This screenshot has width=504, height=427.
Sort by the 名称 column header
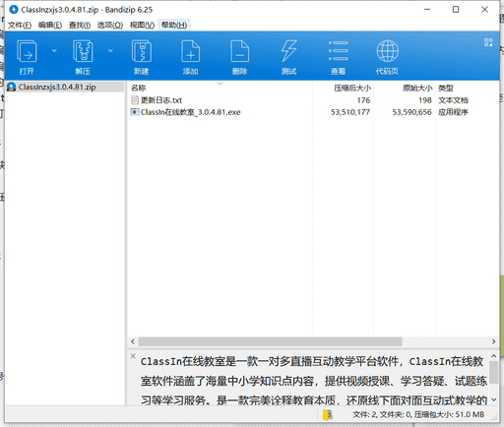pyautogui.click(x=138, y=88)
